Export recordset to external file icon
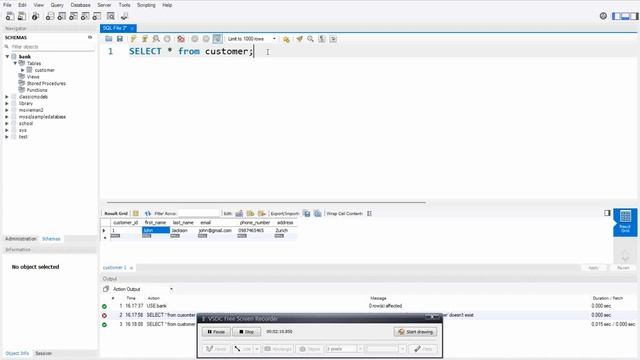 [307, 213]
